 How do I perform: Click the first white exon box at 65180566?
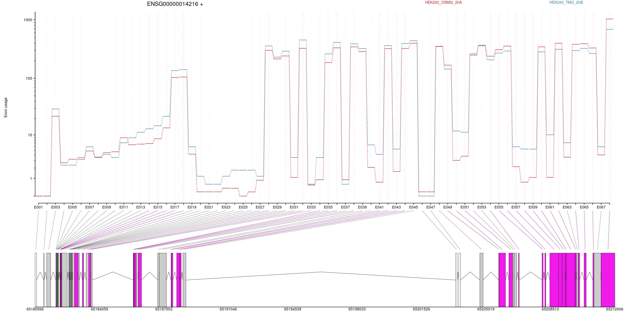pyautogui.click(x=36, y=280)
